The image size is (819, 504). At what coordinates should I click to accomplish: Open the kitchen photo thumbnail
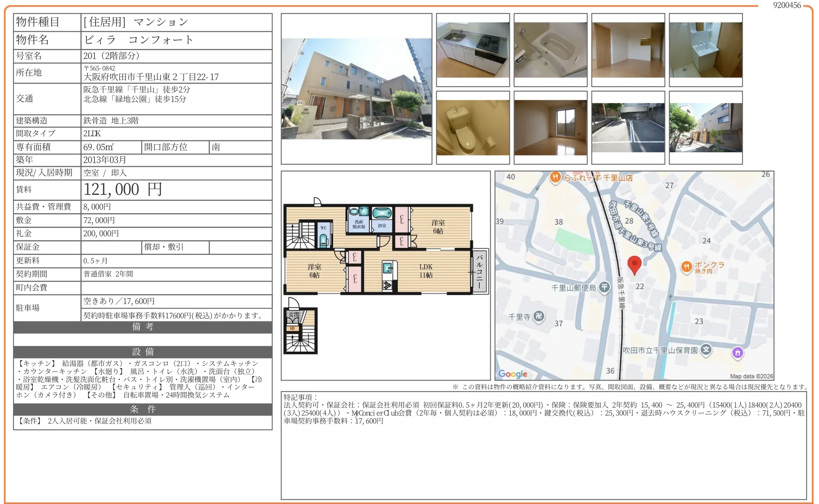(473, 50)
